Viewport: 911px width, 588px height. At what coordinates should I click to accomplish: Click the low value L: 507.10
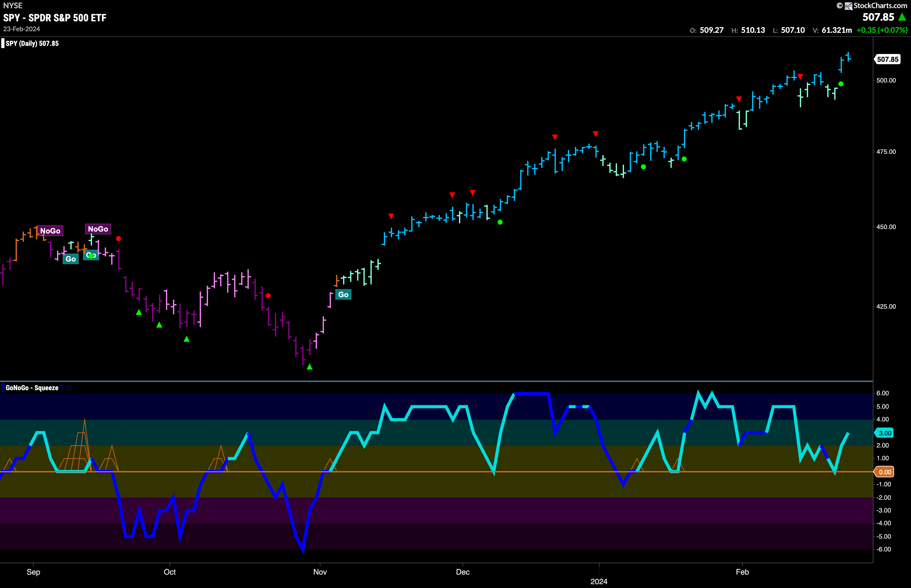click(789, 30)
